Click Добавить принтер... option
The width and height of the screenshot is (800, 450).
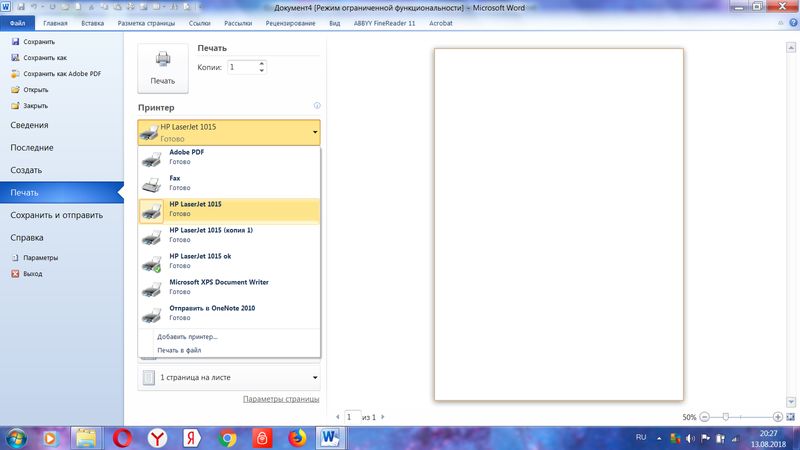coord(187,337)
